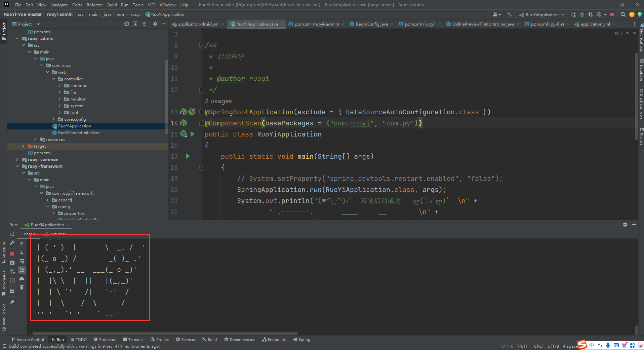Toggle Notifications side panel
Screen dimensions: 644x350
click(641, 38)
